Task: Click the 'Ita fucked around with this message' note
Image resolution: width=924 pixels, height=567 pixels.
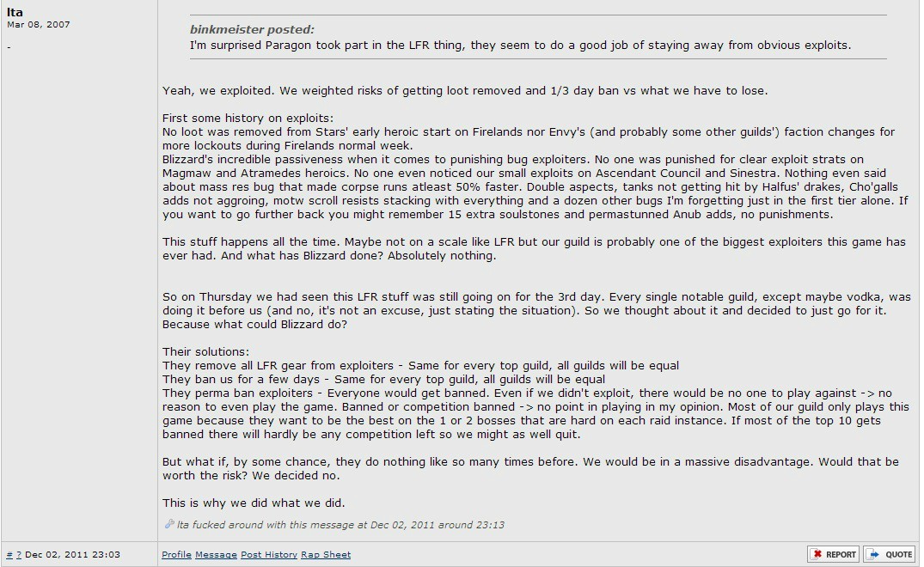Action: point(340,525)
